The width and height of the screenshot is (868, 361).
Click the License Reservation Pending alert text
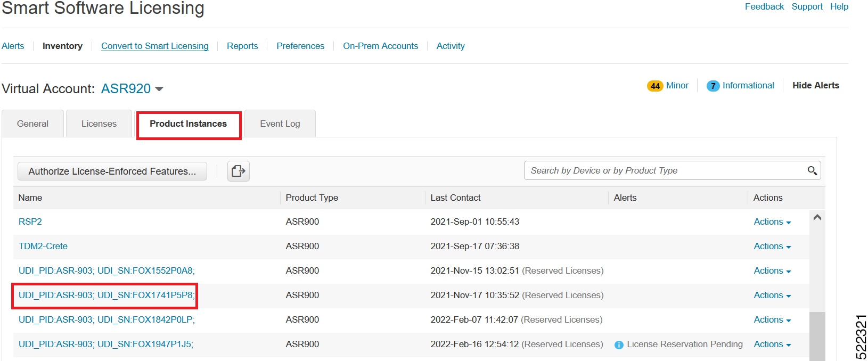pyautogui.click(x=685, y=344)
